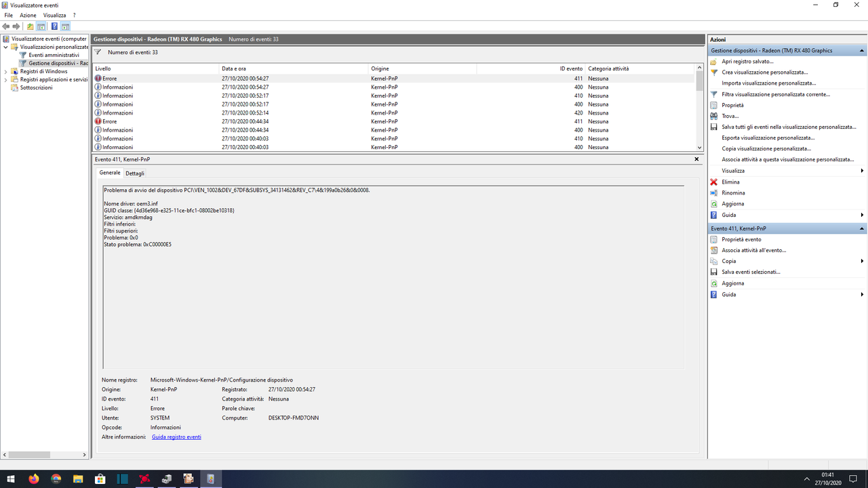Viewport: 868px width, 488px height.
Task: Click the Windows Start button
Action: [11, 479]
